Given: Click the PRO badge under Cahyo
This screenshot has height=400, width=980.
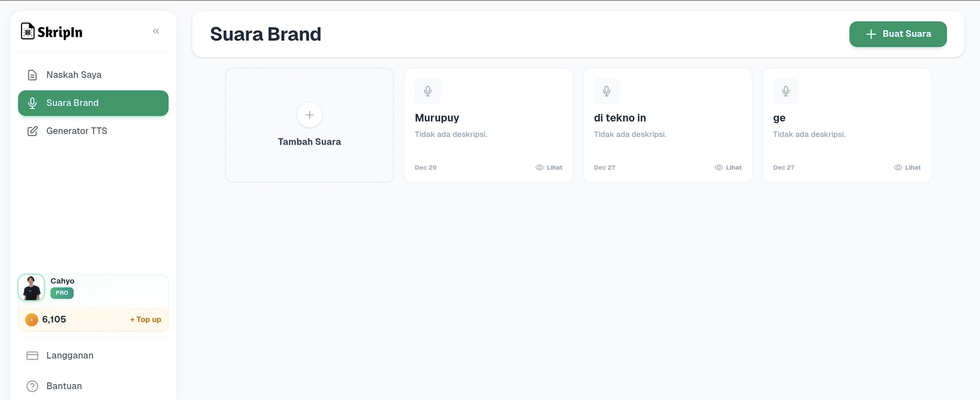Looking at the screenshot, I should [x=62, y=293].
